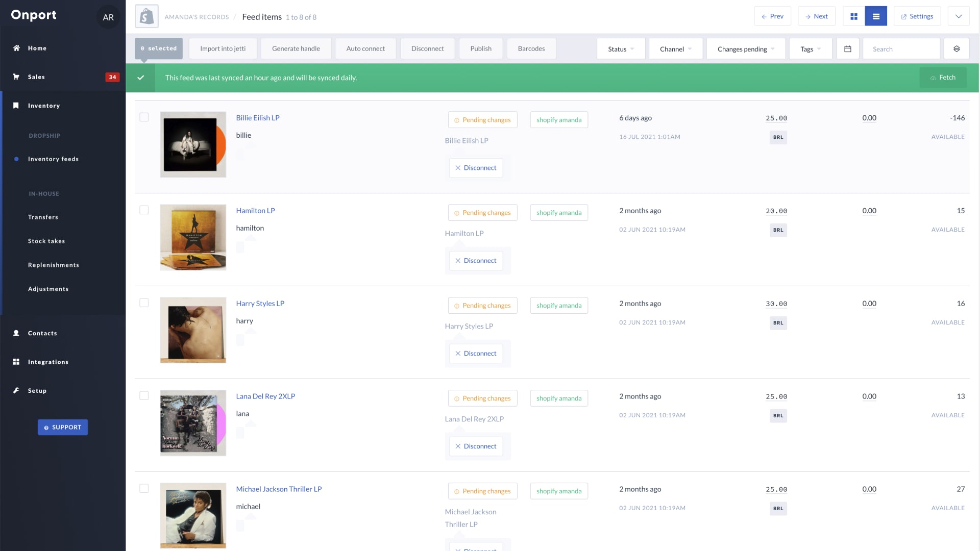Go to Next page
Screen dimensions: 980x551
[x=817, y=16]
